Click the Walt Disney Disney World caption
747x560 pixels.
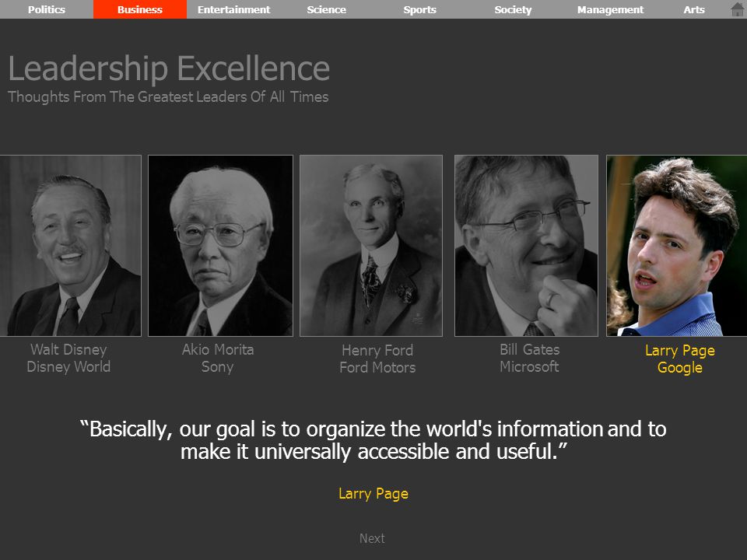[x=68, y=358]
